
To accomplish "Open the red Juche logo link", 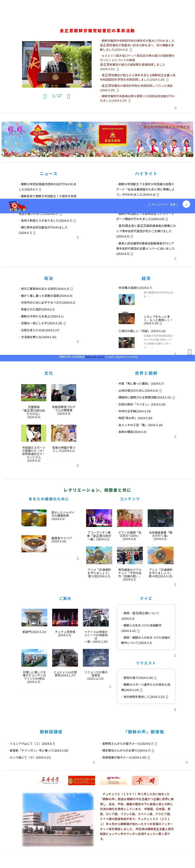I will (x=145, y=780).
